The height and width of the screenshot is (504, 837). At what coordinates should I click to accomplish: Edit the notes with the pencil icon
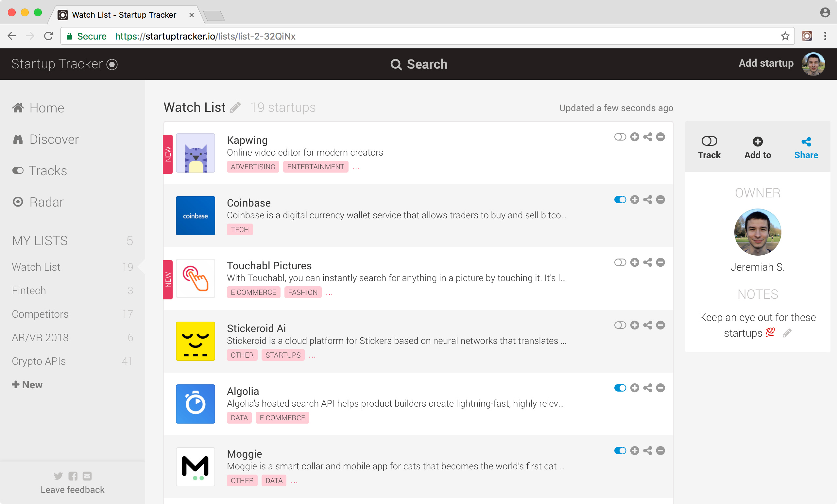pyautogui.click(x=787, y=333)
